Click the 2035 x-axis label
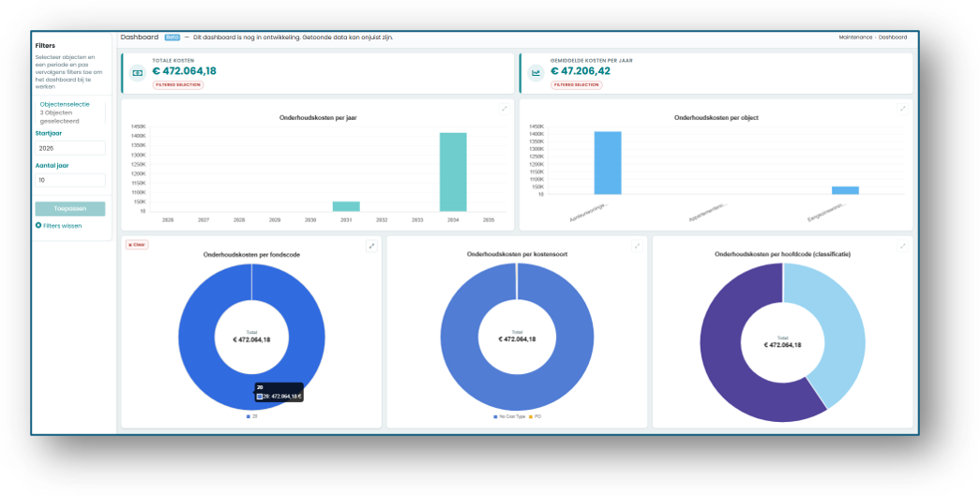980x496 pixels. (x=489, y=220)
